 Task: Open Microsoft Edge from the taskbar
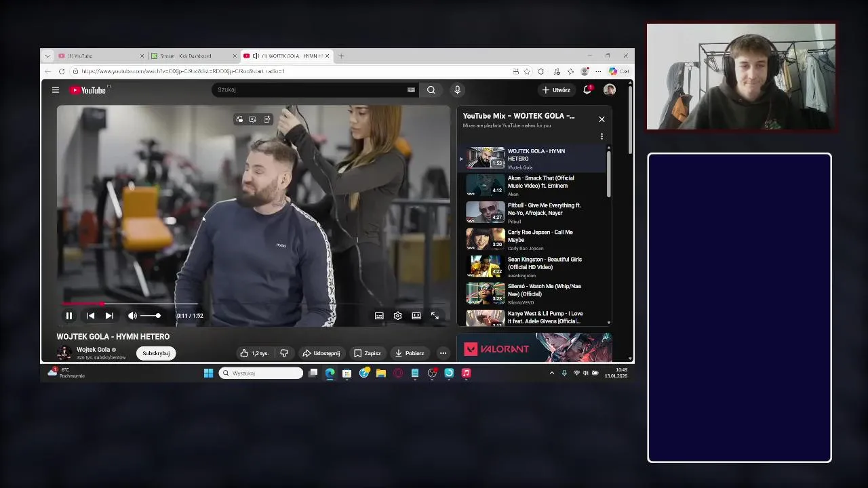[x=330, y=373]
